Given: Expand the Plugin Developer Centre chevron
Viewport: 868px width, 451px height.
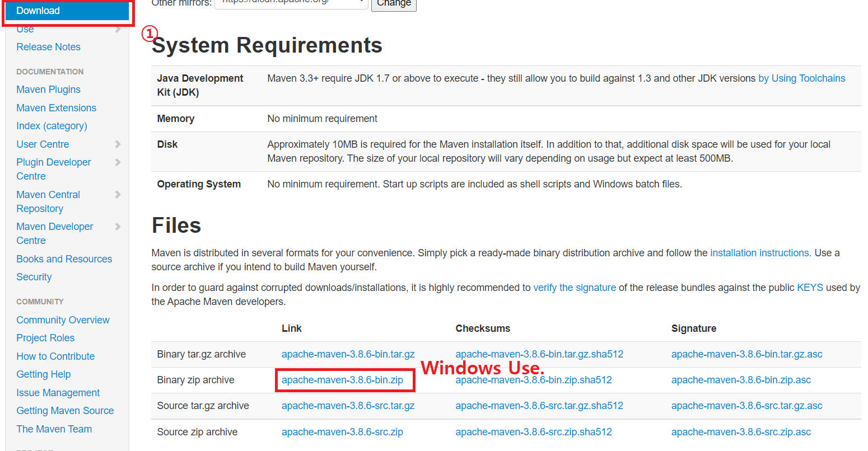Looking at the screenshot, I should click(118, 162).
